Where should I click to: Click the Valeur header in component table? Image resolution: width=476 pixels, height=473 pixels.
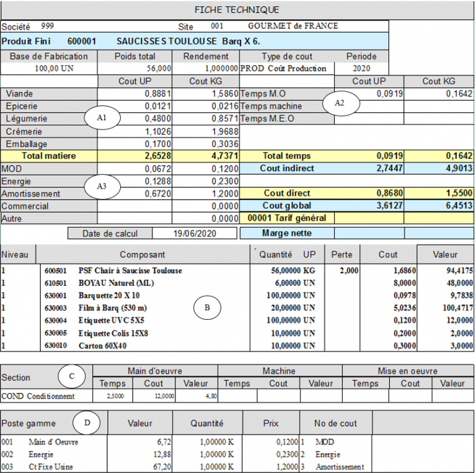click(445, 254)
